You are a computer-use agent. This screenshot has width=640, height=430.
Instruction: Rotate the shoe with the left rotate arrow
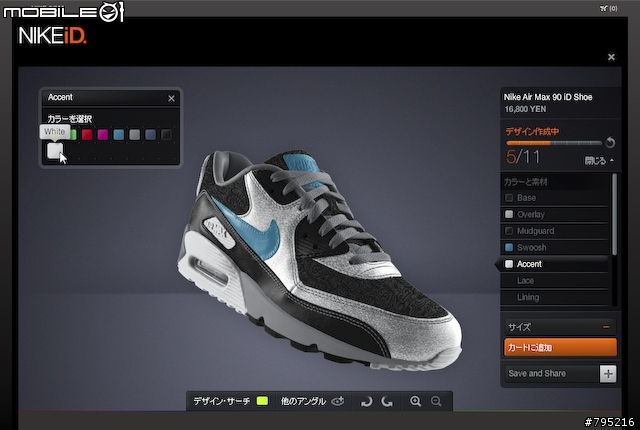(x=367, y=401)
